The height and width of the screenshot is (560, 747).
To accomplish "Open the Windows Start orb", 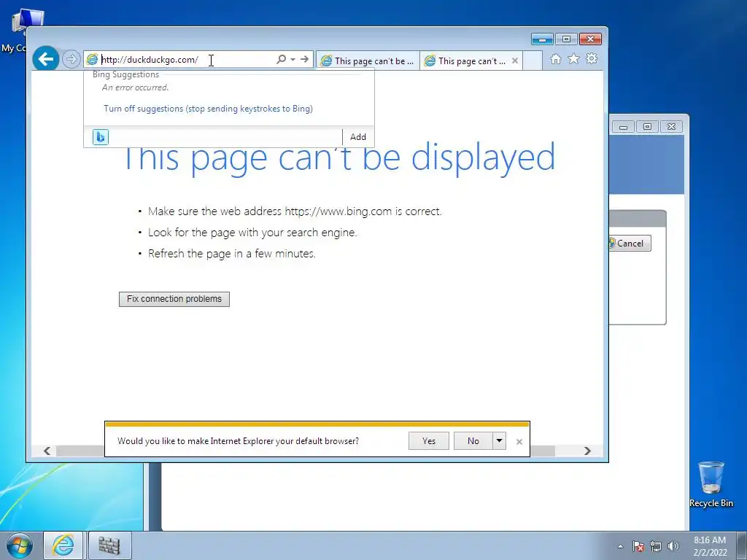I will (x=20, y=545).
